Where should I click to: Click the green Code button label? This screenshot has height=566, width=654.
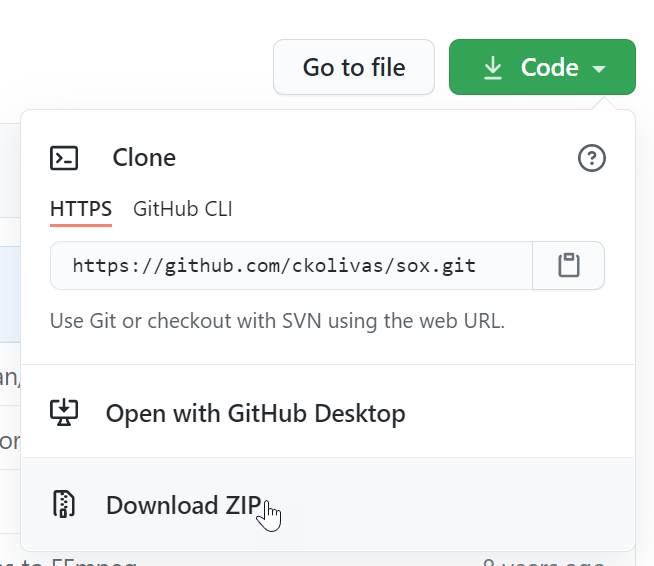[549, 68]
